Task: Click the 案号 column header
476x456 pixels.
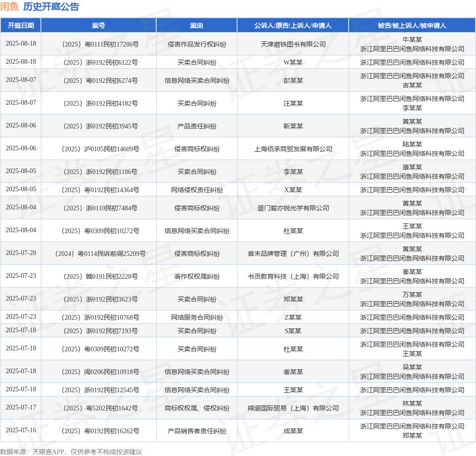Action: pyautogui.click(x=99, y=26)
